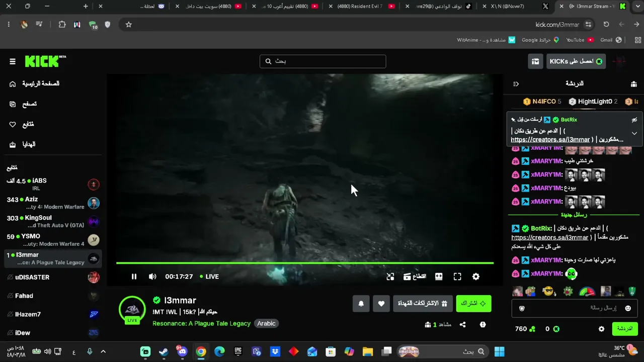The width and height of the screenshot is (644, 362).
Task: Click the chat message input field
Action: click(x=575, y=308)
